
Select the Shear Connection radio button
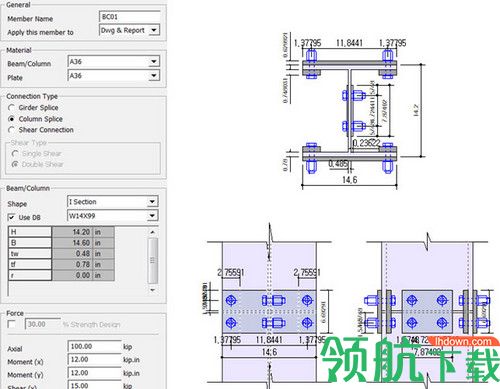(11, 130)
